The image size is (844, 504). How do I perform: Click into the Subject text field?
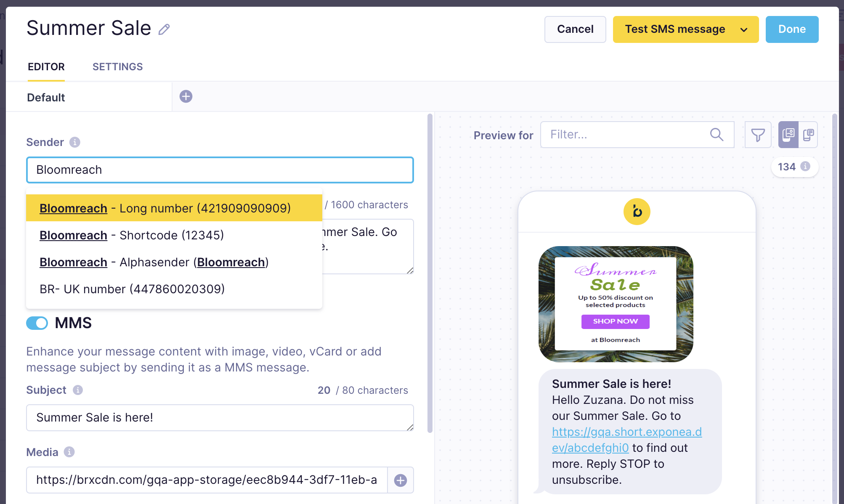220,417
